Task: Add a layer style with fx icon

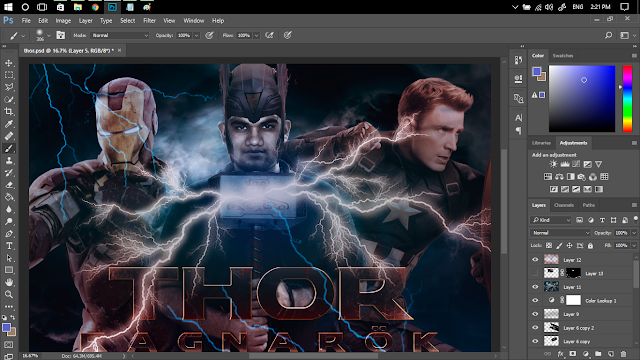Action: 560,354
